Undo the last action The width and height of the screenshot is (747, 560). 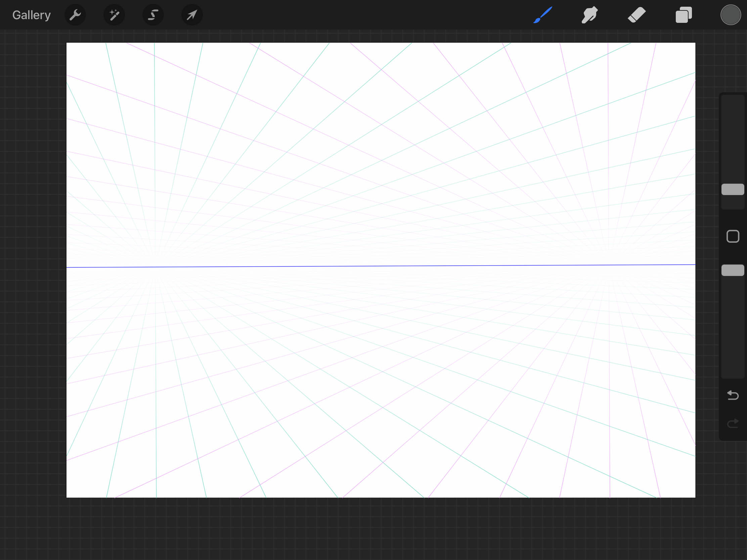(x=733, y=395)
